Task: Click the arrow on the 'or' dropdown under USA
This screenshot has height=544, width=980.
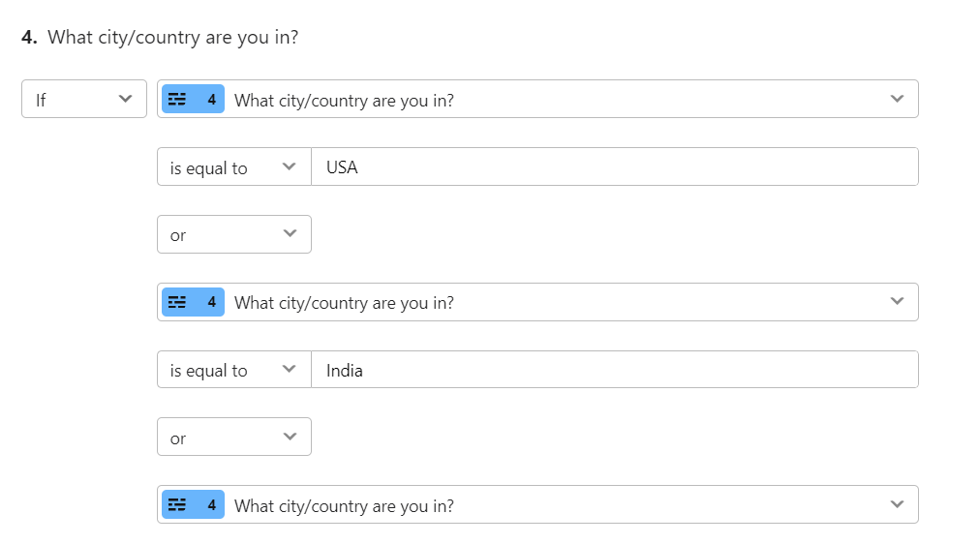Action: 290,233
